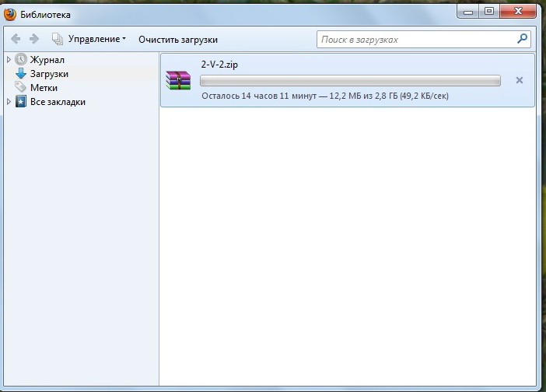Click Очистить загрузки button
This screenshot has width=546, height=392.
coord(178,40)
